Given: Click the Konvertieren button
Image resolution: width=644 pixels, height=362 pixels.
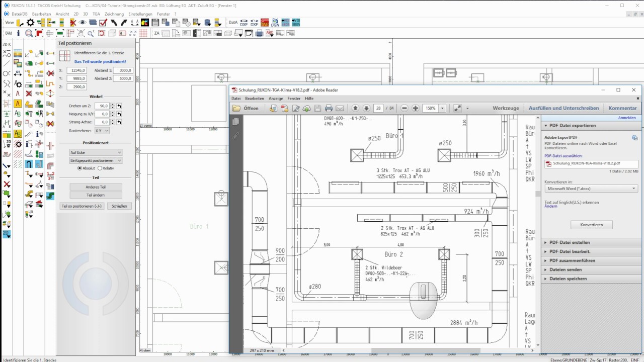Looking at the screenshot, I should pyautogui.click(x=592, y=225).
